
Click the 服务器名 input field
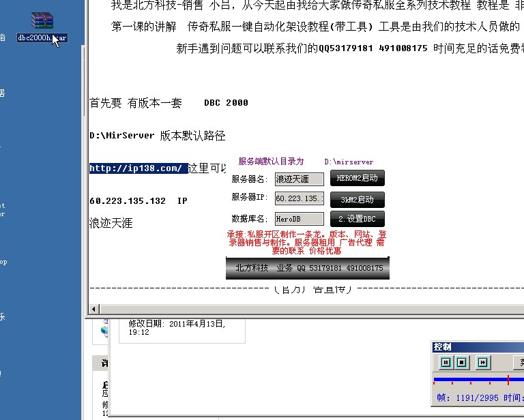click(x=299, y=179)
